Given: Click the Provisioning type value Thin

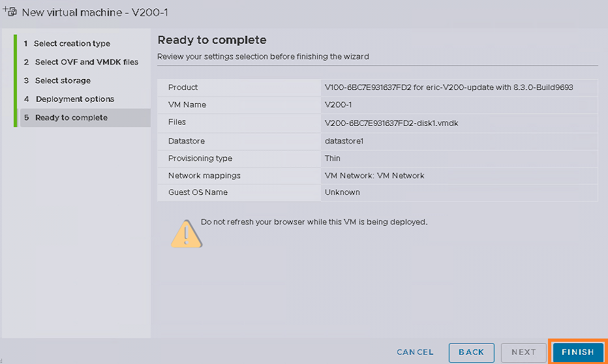Looking at the screenshot, I should point(332,158).
